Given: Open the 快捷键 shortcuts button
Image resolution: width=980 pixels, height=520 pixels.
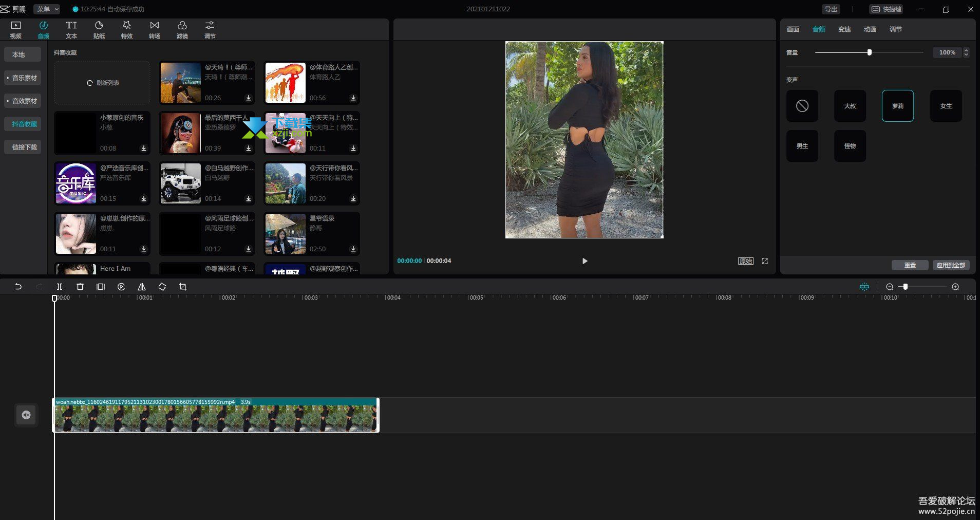Looking at the screenshot, I should (887, 9).
